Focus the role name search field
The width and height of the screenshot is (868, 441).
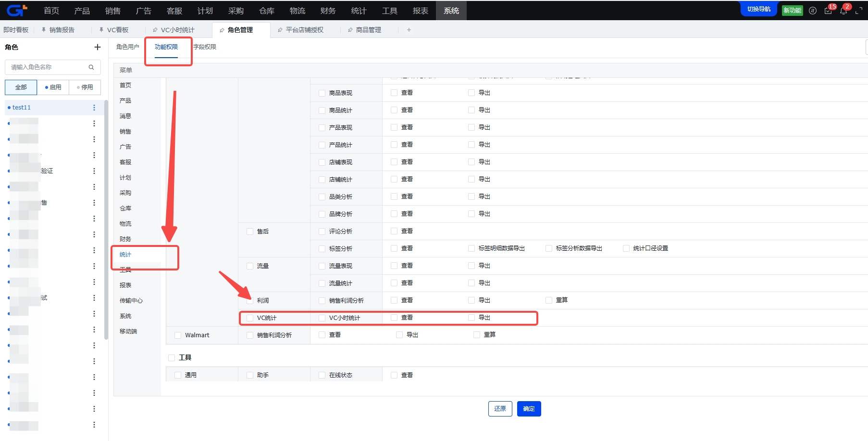point(53,67)
